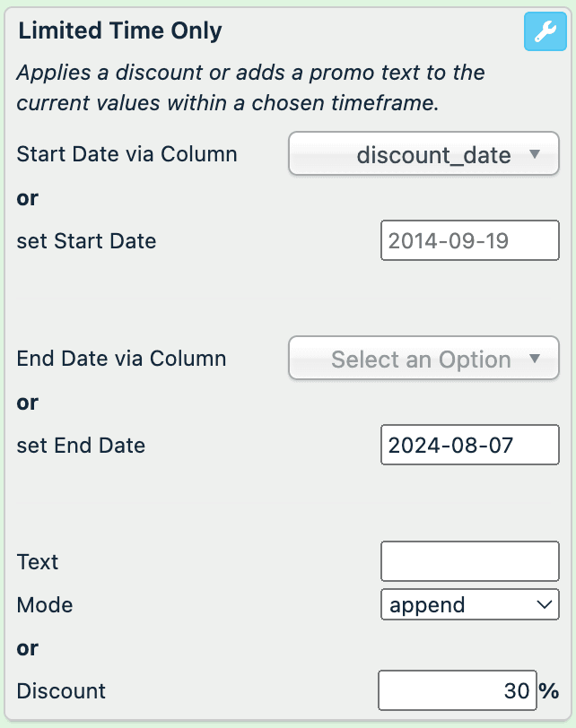This screenshot has width=576, height=728.
Task: Focus the empty Text input box
Action: click(x=469, y=562)
